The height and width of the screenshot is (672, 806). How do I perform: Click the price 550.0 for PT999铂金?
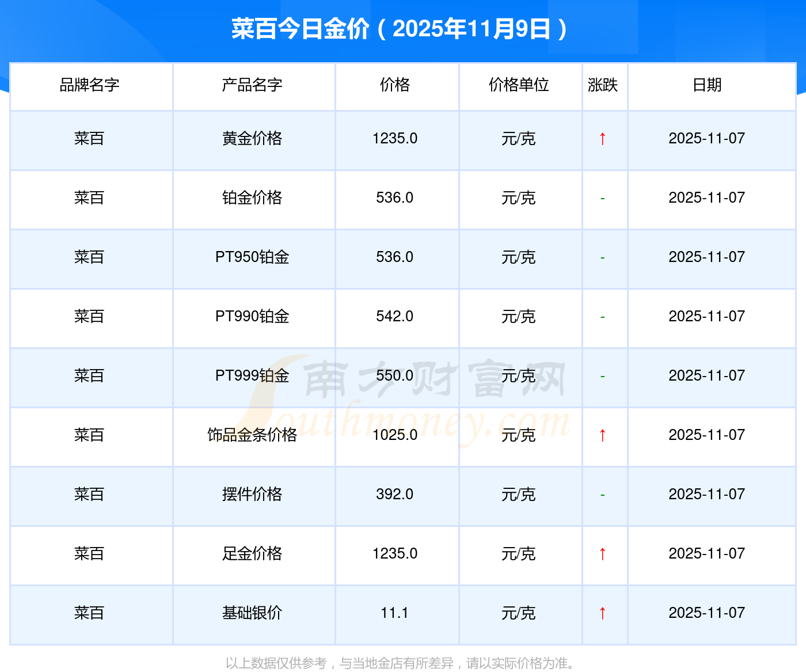click(x=395, y=376)
